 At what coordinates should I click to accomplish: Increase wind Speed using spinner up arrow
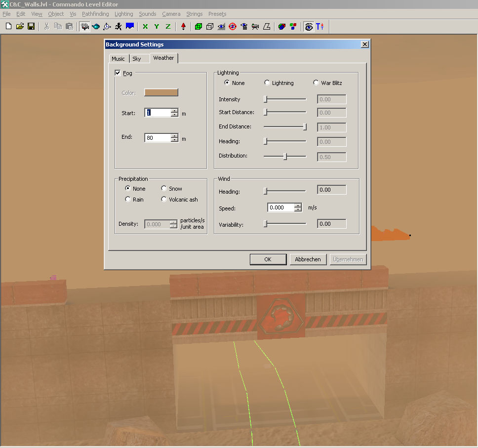pyautogui.click(x=298, y=205)
